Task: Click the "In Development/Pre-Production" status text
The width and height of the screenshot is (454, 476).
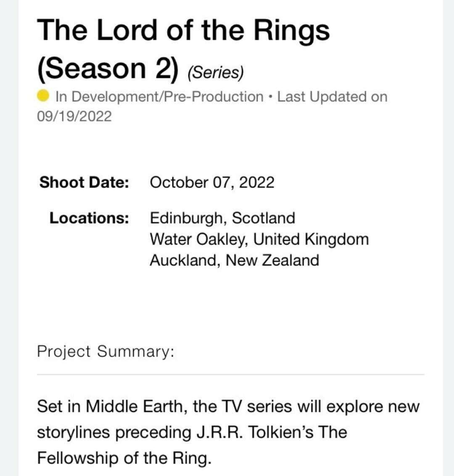Action: [x=159, y=97]
